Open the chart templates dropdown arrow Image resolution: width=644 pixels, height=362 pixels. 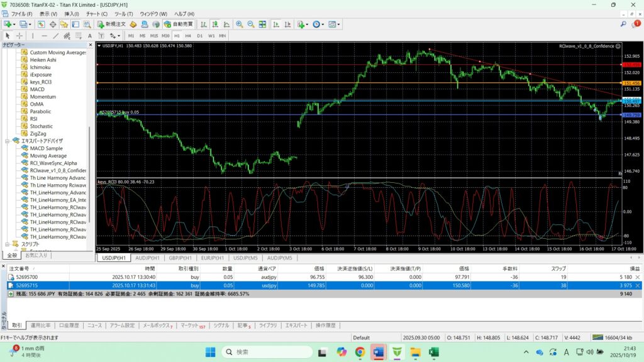(x=340, y=24)
